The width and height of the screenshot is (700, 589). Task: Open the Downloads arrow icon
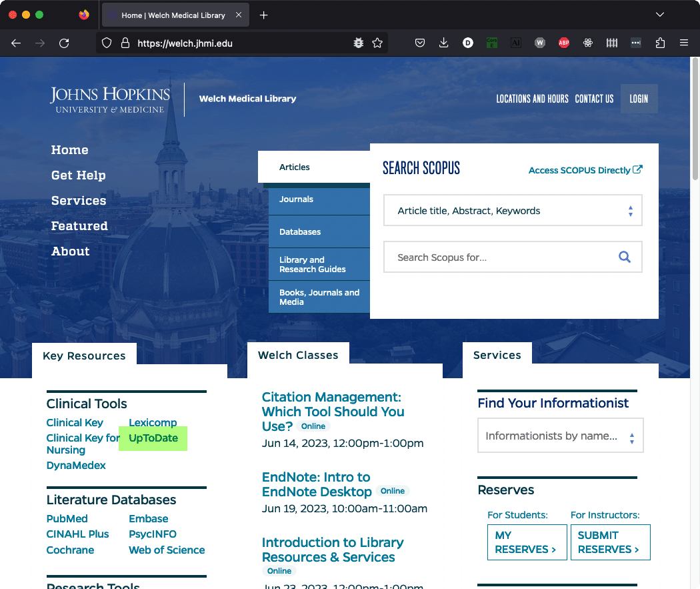(444, 43)
